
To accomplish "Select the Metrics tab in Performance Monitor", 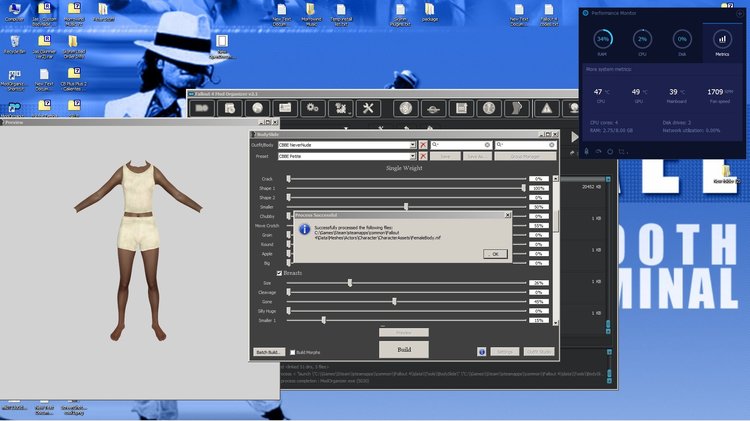I will click(722, 42).
